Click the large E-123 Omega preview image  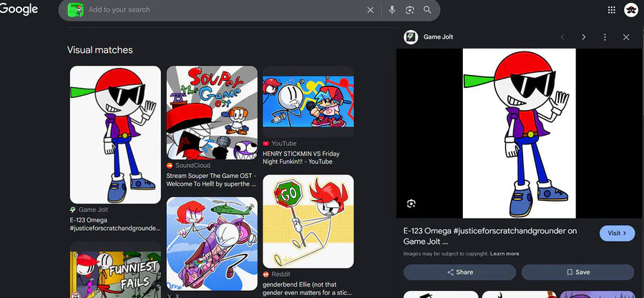(x=519, y=133)
